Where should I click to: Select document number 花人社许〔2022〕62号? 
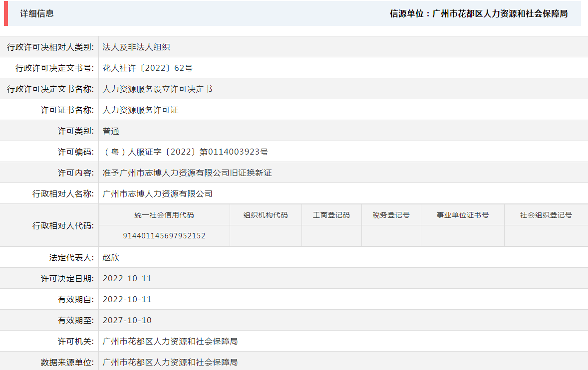(147, 68)
